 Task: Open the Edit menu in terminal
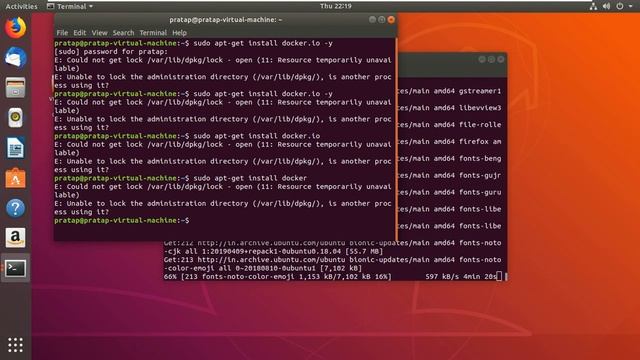point(80,33)
